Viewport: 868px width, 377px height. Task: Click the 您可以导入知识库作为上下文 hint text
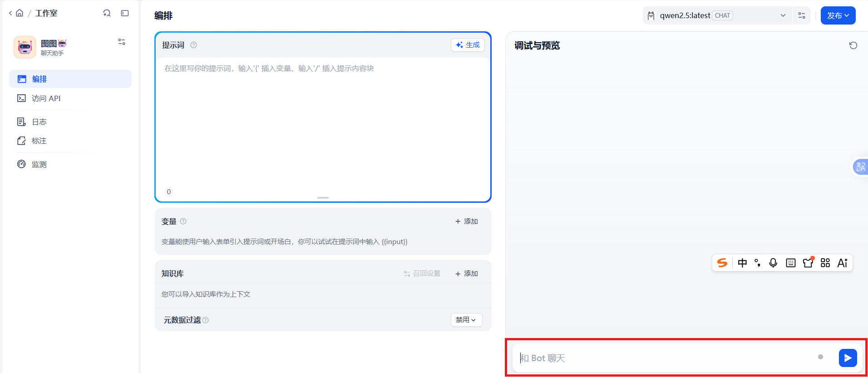[206, 294]
